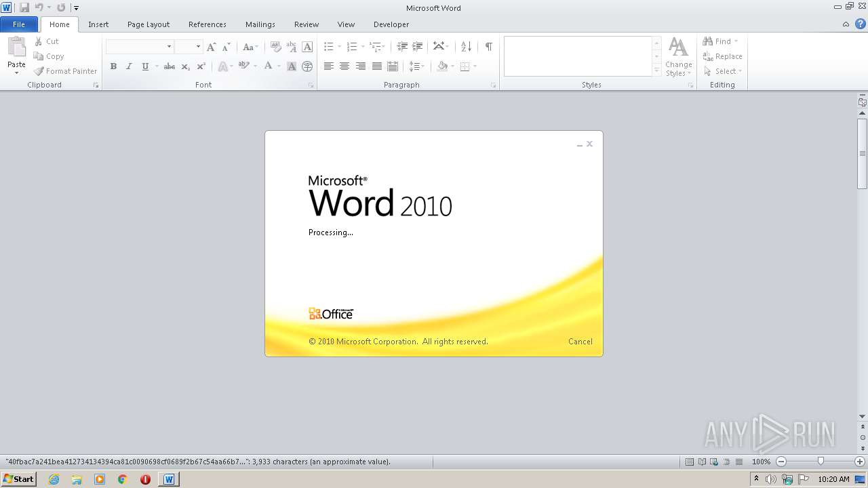868x488 pixels.
Task: Toggle Strikethrough formatting
Action: pyautogui.click(x=170, y=66)
